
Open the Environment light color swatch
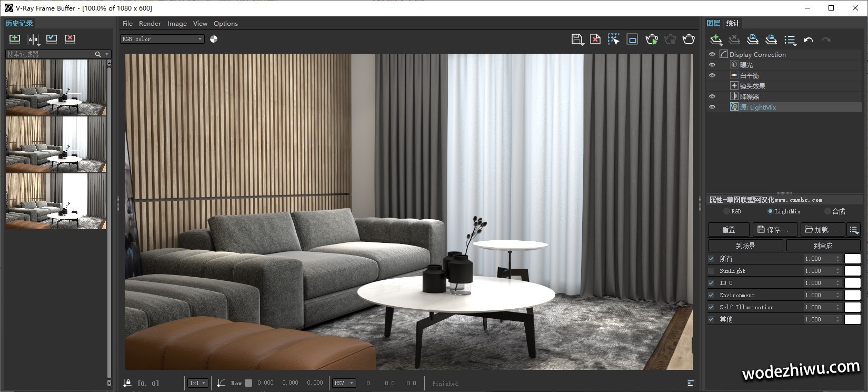[x=852, y=295]
